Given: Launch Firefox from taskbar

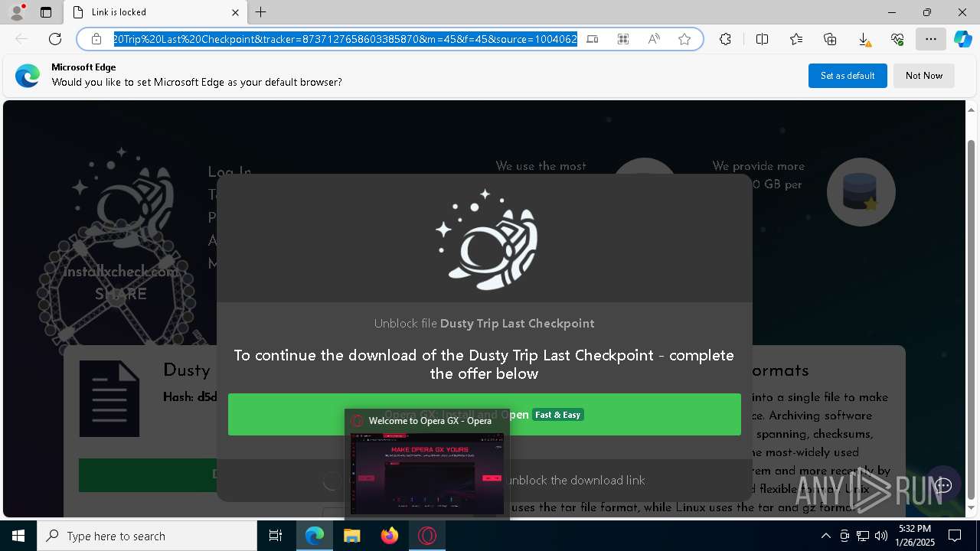Looking at the screenshot, I should pos(390,536).
